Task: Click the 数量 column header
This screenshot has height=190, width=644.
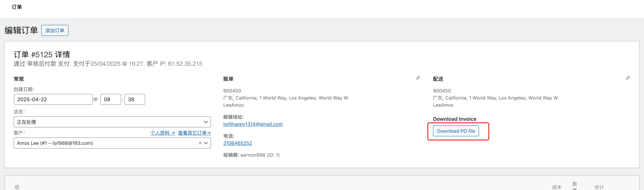Action: click(x=574, y=185)
